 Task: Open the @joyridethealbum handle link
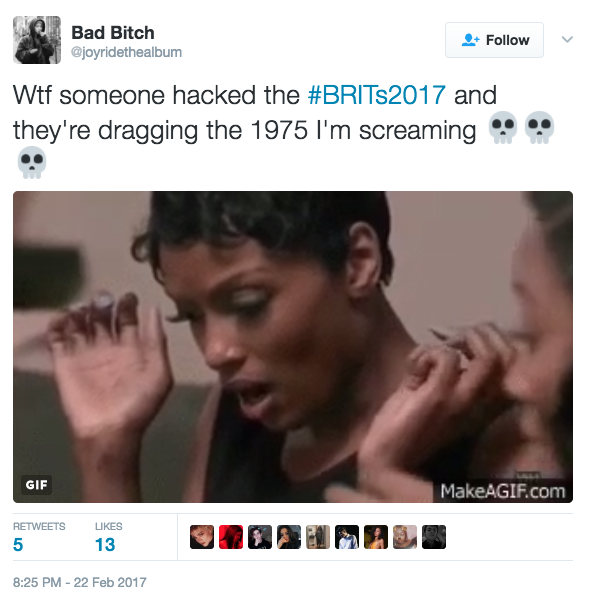click(x=126, y=52)
